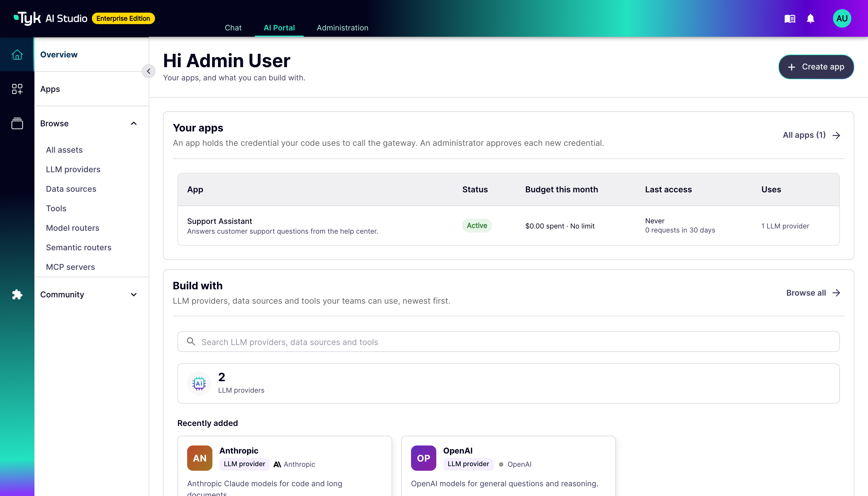Open Tools in Browse

[56, 208]
